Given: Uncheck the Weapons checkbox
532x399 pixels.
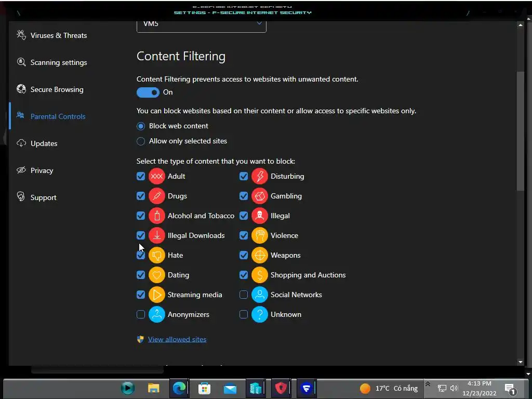Looking at the screenshot, I should click(x=244, y=255).
